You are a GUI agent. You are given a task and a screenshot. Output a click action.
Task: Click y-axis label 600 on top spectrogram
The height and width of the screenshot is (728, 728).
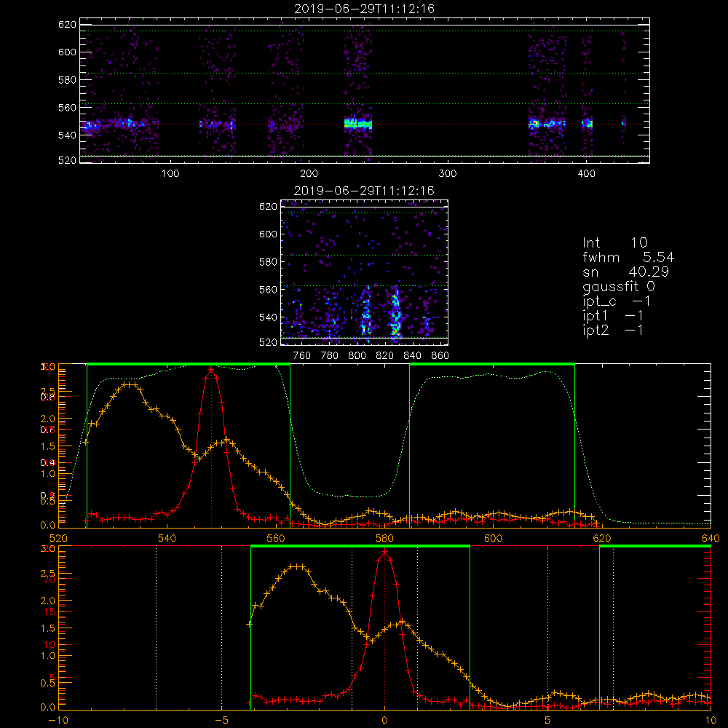[x=67, y=52]
